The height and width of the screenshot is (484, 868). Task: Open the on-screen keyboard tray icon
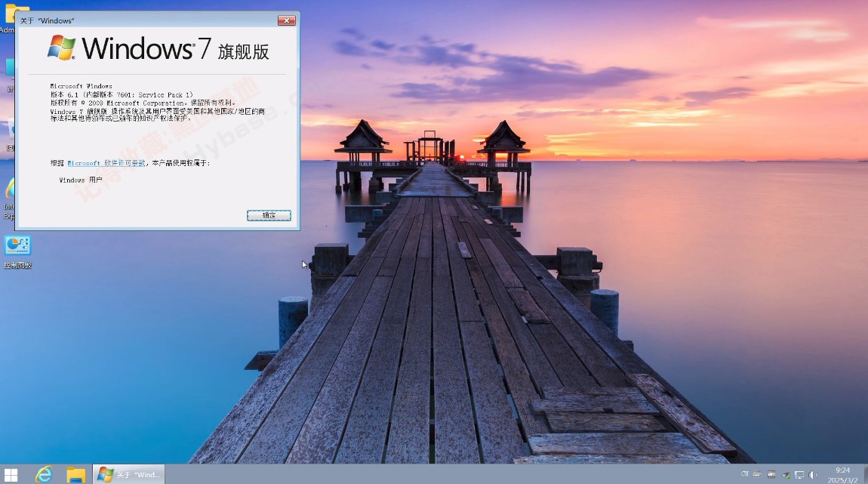pos(757,475)
